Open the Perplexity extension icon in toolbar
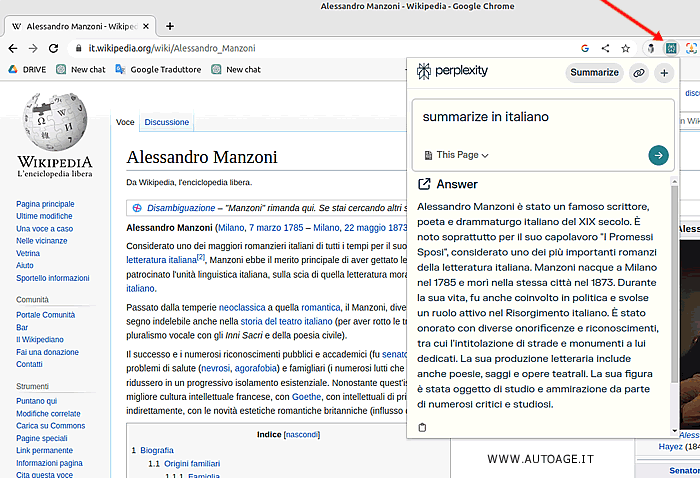700x478 pixels. pyautogui.click(x=671, y=48)
